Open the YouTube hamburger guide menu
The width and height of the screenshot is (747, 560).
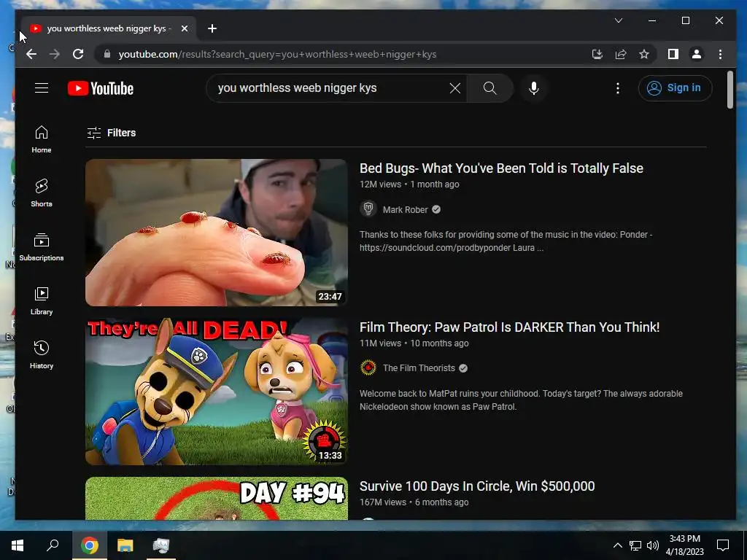(42, 88)
